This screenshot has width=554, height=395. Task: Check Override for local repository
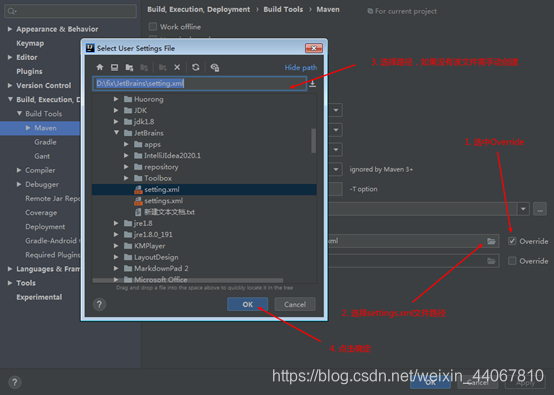tap(512, 261)
